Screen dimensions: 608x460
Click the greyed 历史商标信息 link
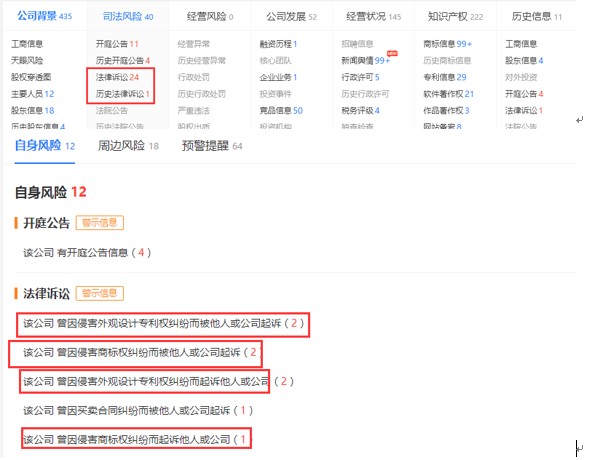[x=447, y=61]
